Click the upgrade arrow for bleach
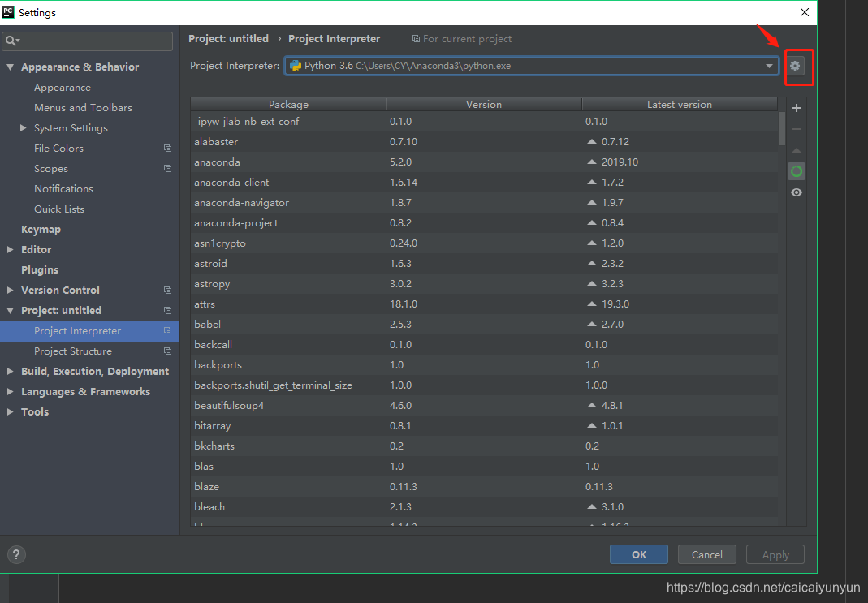 click(x=592, y=506)
